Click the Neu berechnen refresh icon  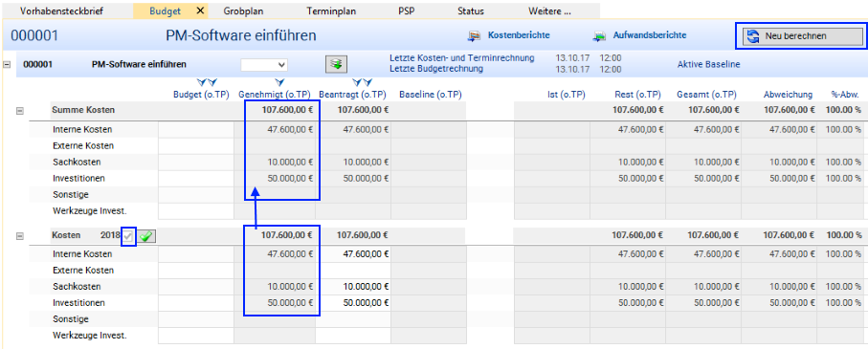pyautogui.click(x=753, y=36)
